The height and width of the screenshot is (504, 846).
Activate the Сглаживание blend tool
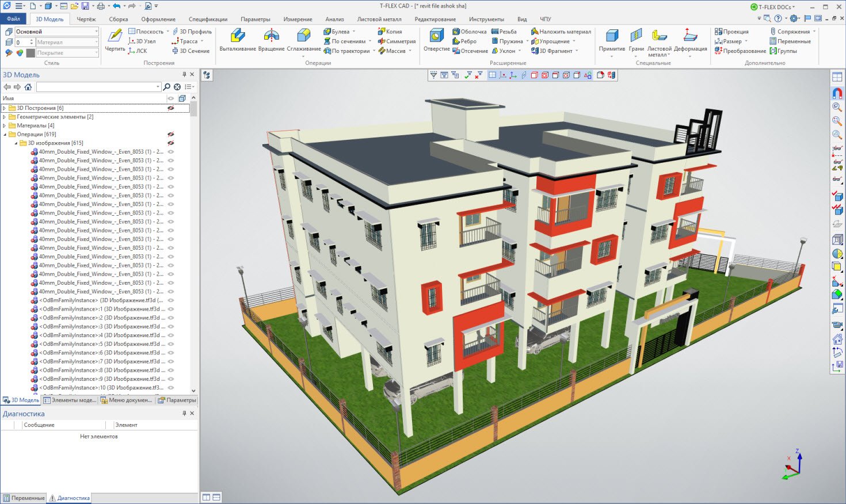pyautogui.click(x=303, y=37)
